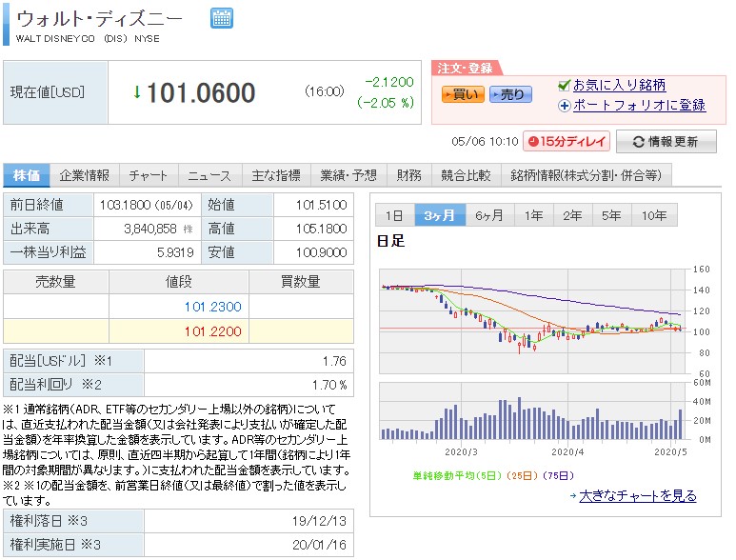Switch chart to 6ヶ月 range
736x560 pixels.
(x=489, y=215)
